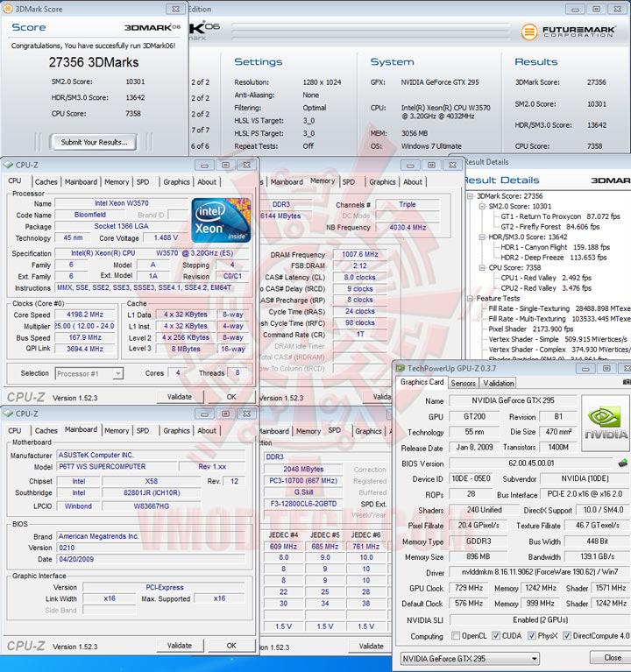
Task: Switch to the Validation tab in GPU-Z
Action: tap(498, 383)
